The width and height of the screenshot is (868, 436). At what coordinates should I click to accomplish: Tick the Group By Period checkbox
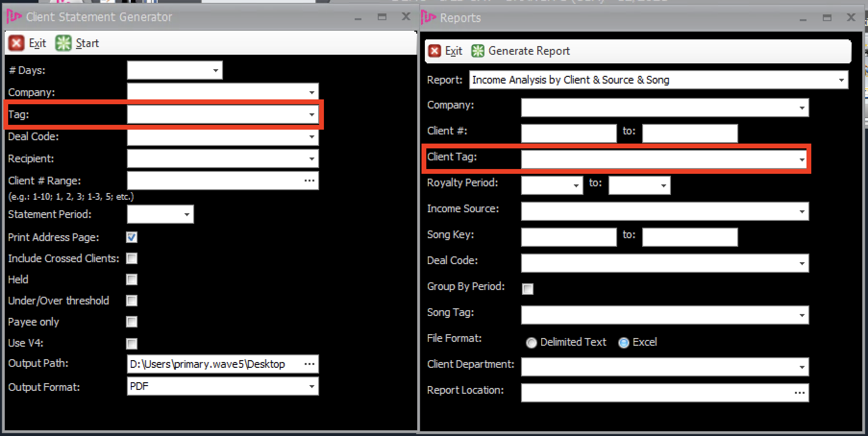pyautogui.click(x=528, y=289)
